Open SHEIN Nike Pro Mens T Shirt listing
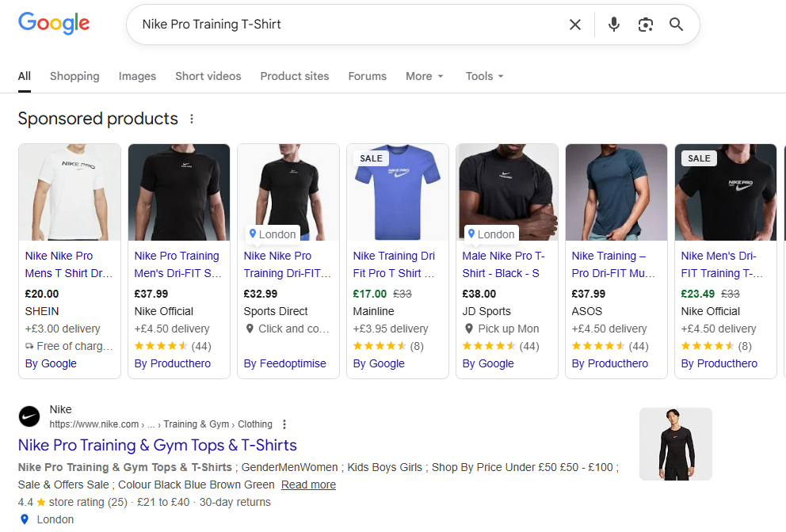 pos(69,264)
